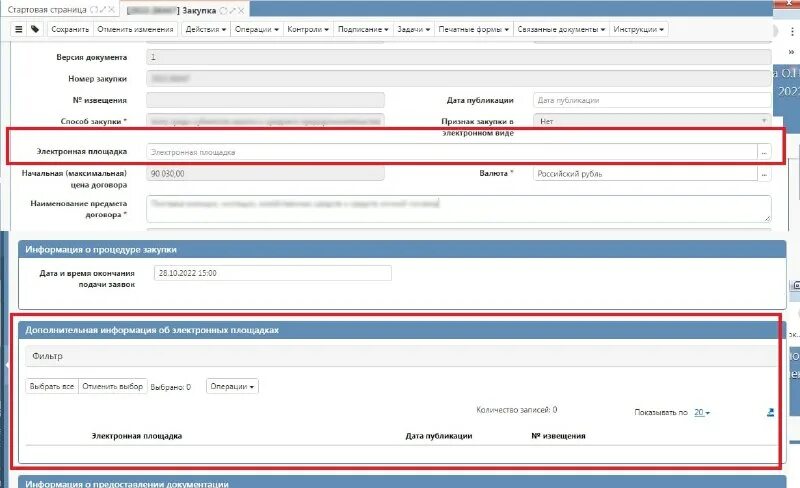Open the Печатные формы dropdown menu

(x=473, y=29)
